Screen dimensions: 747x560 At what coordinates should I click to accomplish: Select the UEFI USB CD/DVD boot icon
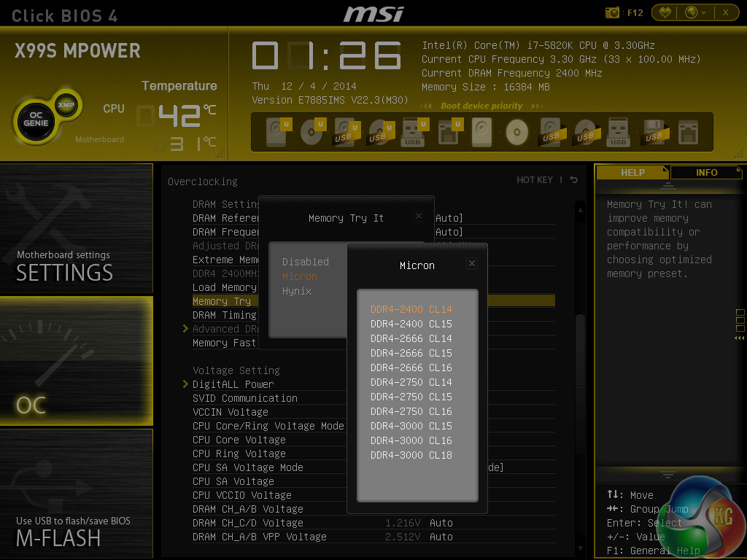pyautogui.click(x=380, y=131)
